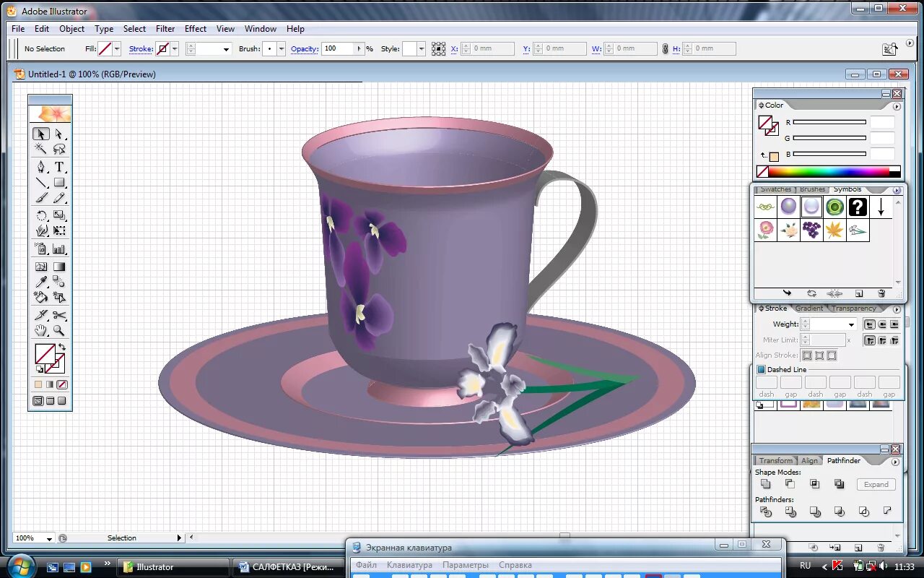The height and width of the screenshot is (578, 924).
Task: Select the Live Paint Bucket tool
Action: (41, 297)
